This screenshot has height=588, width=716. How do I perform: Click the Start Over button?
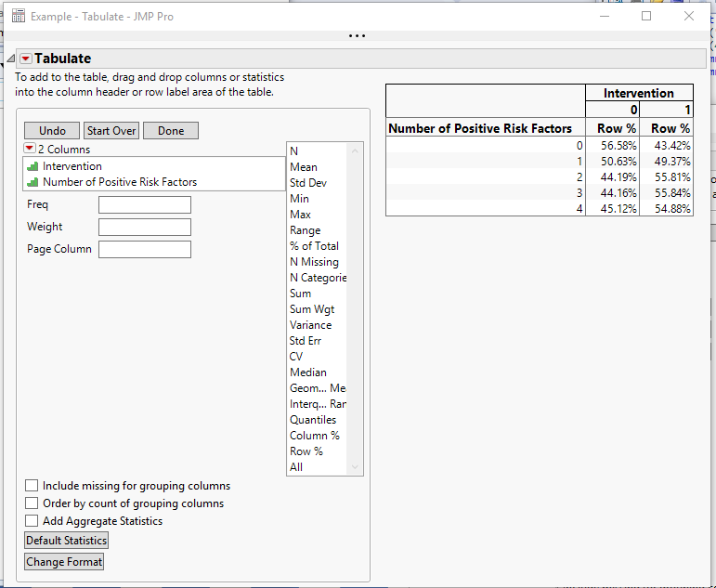coord(111,131)
